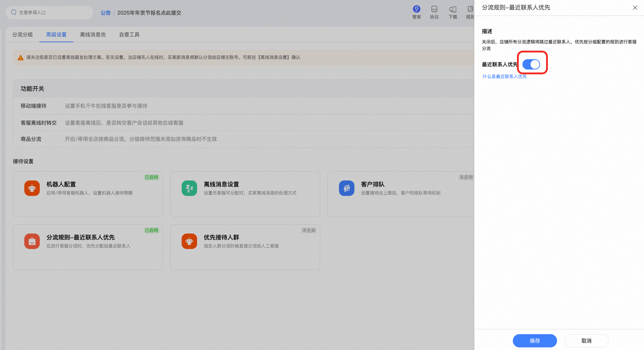Screen dimensions: 644x350
Task: Select the 客服离线时转交 row label
Action: [x=39, y=123]
